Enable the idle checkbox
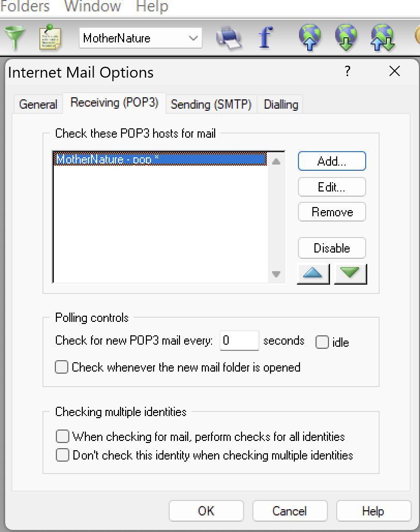The image size is (420, 532). tap(322, 342)
